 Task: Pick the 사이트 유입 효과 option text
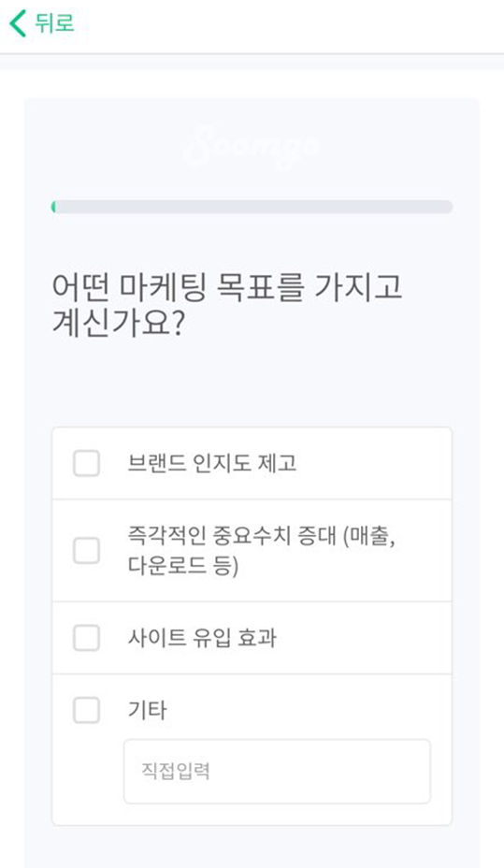coord(202,638)
